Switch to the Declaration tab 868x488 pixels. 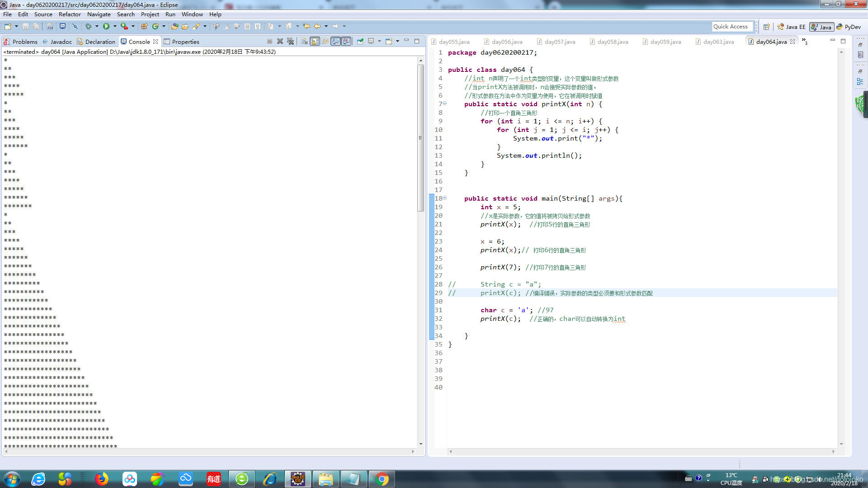96,42
